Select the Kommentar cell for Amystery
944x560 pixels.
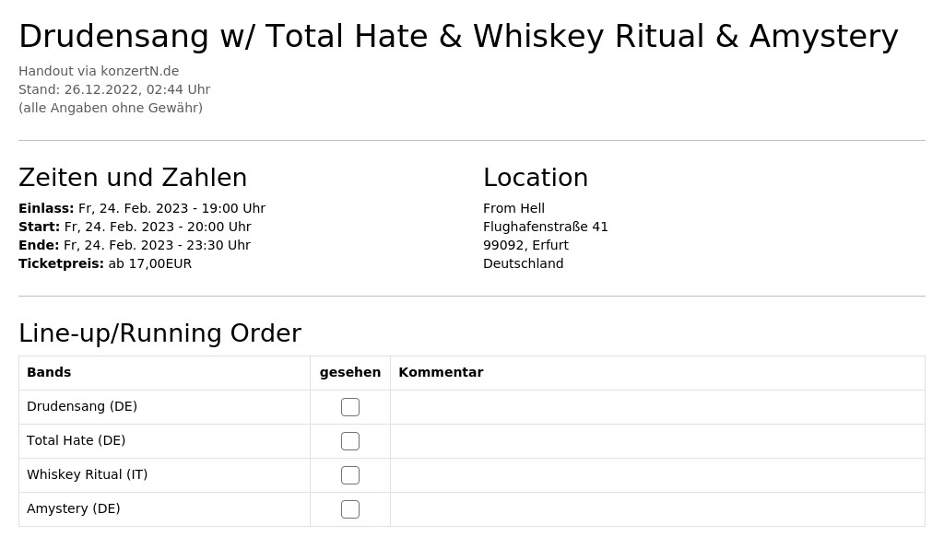(657, 509)
